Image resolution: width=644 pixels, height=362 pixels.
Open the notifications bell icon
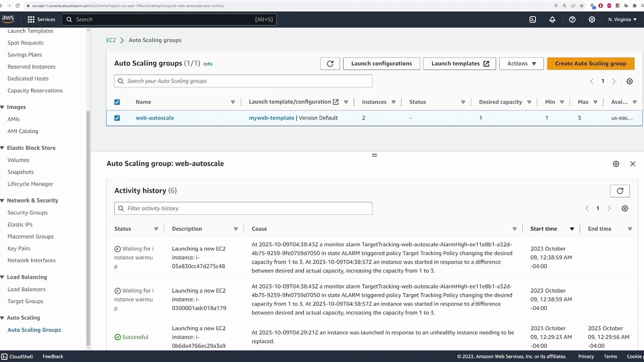coord(552,19)
